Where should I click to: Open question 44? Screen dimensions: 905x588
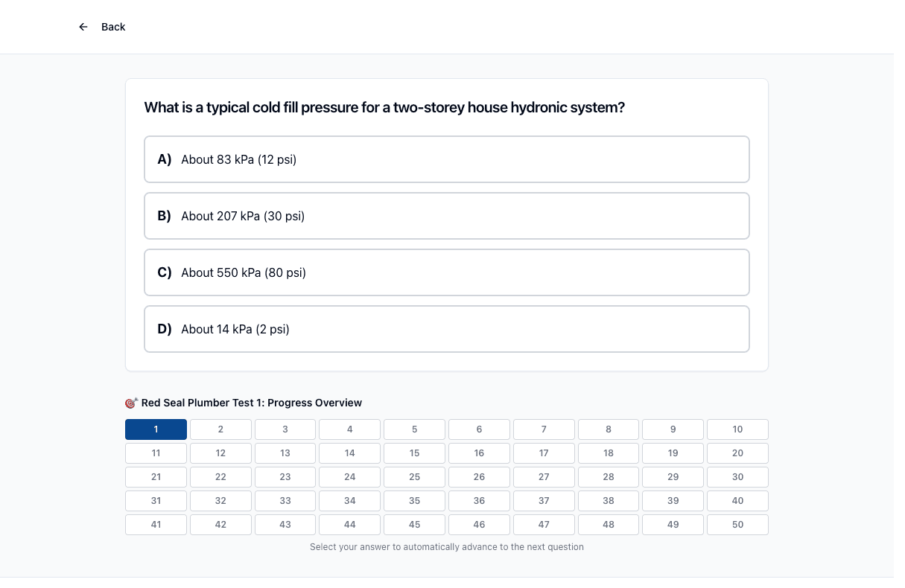pos(350,525)
